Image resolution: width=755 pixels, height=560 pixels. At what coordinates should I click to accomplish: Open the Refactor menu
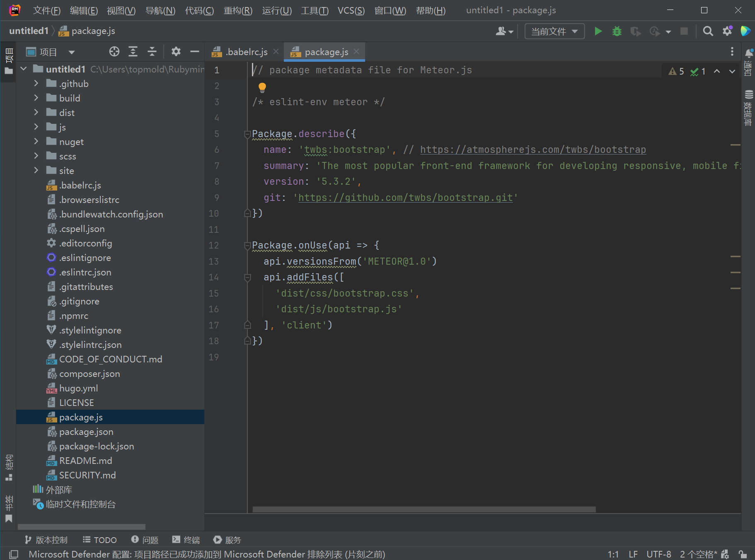[238, 10]
